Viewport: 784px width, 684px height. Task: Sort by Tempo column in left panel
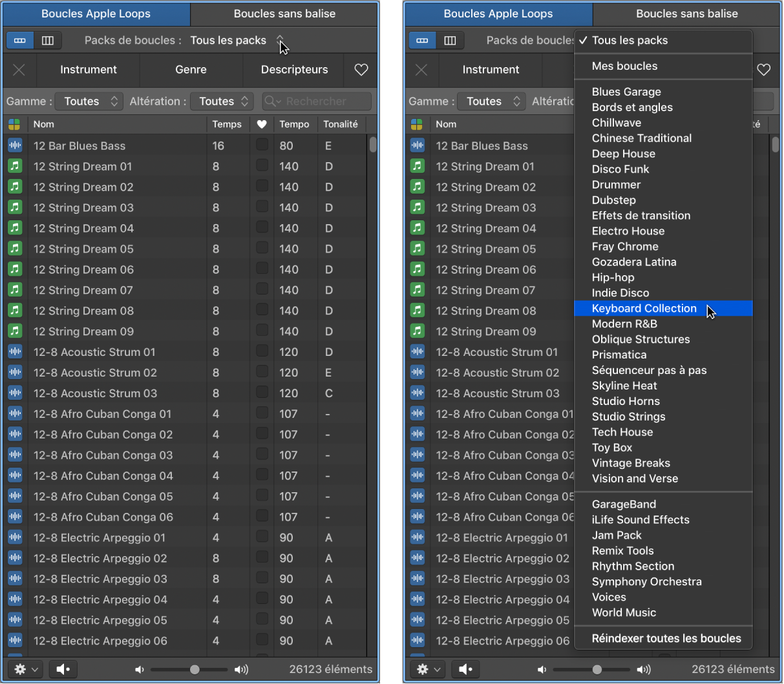pos(295,124)
